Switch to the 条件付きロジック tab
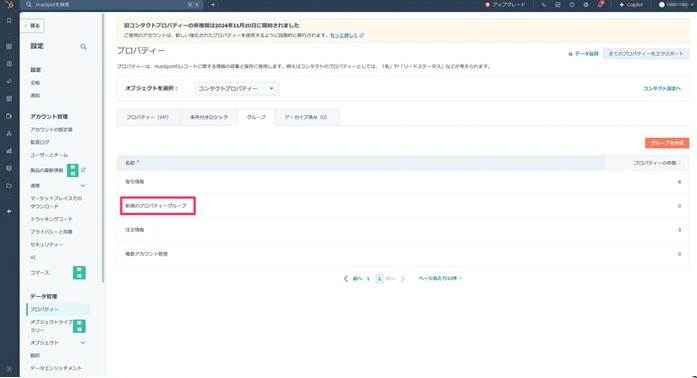 (x=209, y=117)
